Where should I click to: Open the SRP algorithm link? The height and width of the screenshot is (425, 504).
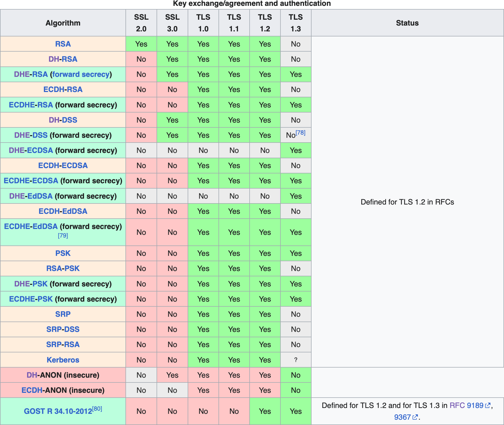tap(63, 314)
